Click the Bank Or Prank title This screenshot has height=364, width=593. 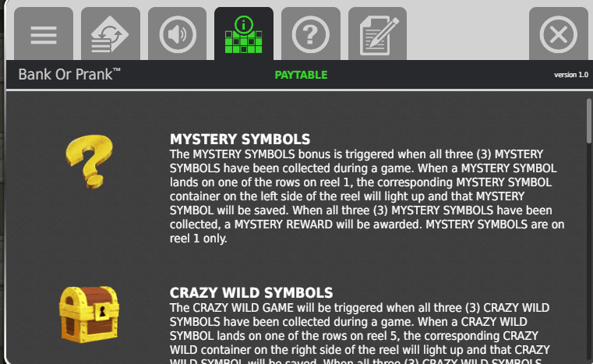tap(69, 75)
